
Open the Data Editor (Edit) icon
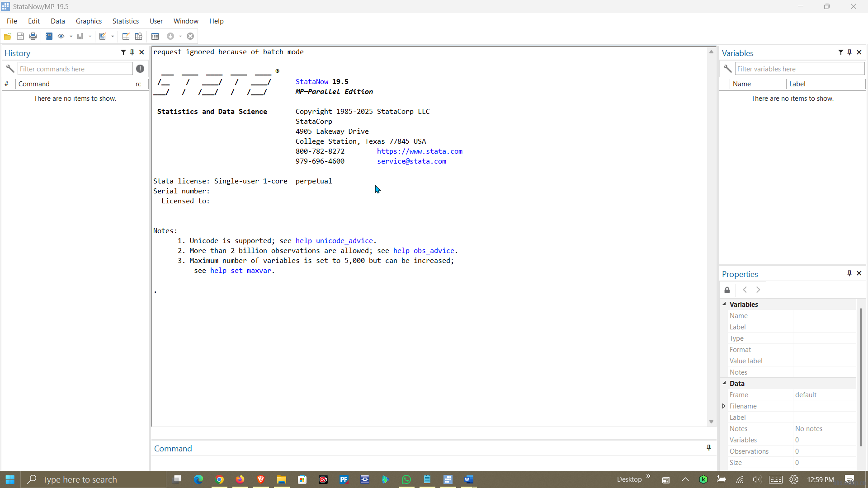[x=126, y=36]
